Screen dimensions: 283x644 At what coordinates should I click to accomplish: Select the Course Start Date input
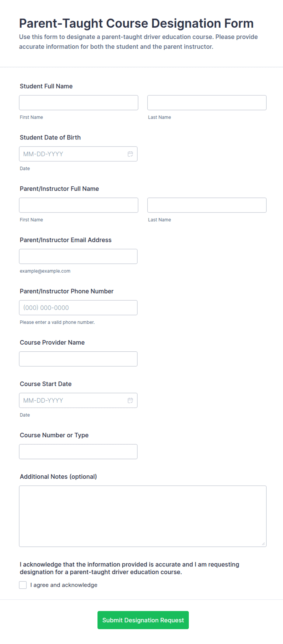click(78, 401)
